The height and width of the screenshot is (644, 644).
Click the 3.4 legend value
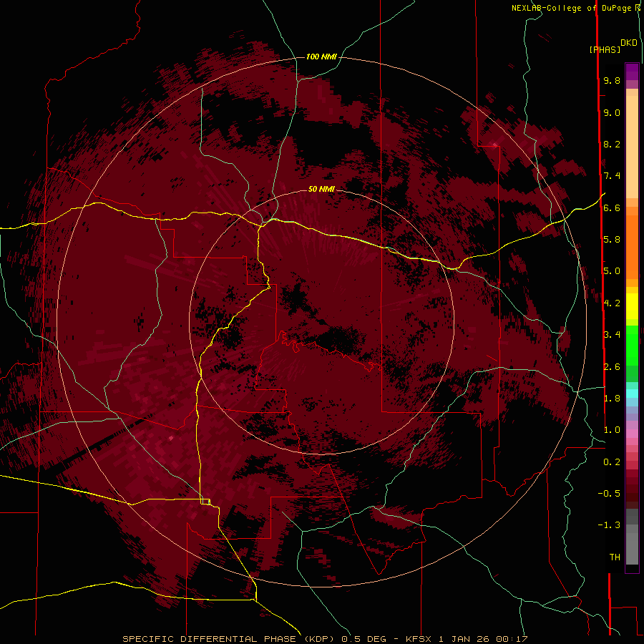[612, 335]
